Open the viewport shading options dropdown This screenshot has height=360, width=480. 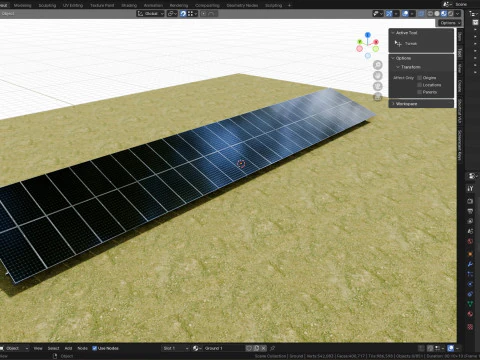[x=458, y=14]
